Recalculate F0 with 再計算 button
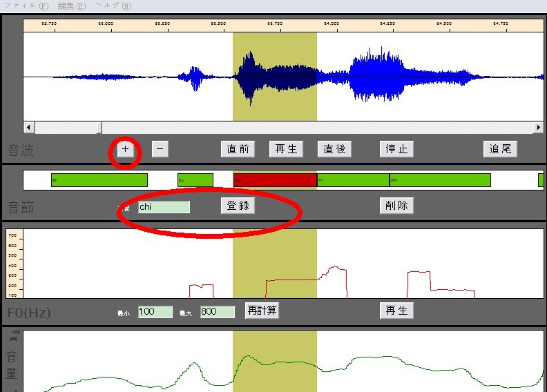The image size is (547, 392). tap(262, 310)
